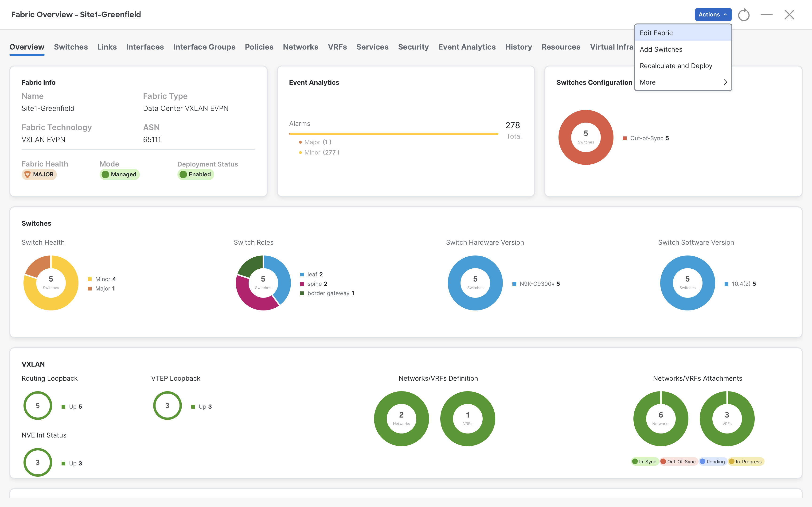Click the Out-of-Sync 5 red legend swatch
The height and width of the screenshot is (507, 812).
click(625, 139)
